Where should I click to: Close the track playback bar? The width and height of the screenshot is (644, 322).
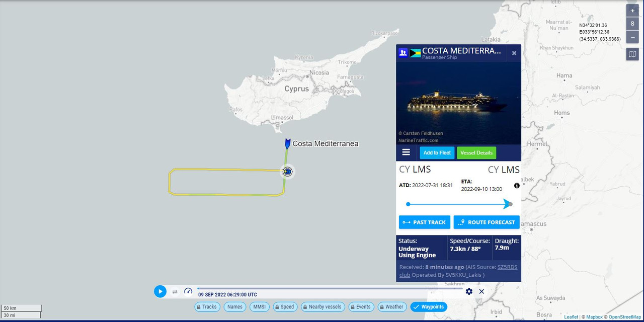tap(481, 291)
